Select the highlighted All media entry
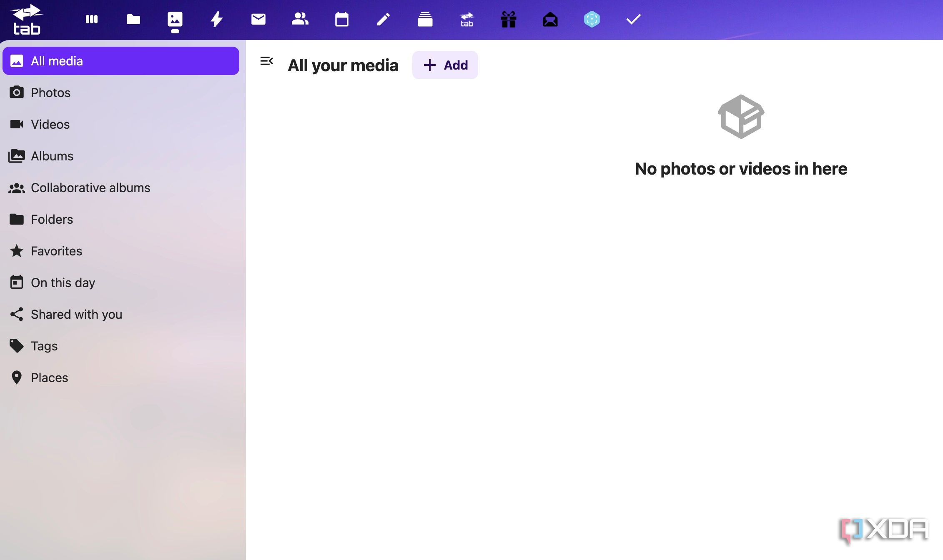The height and width of the screenshot is (560, 943). 57,60
